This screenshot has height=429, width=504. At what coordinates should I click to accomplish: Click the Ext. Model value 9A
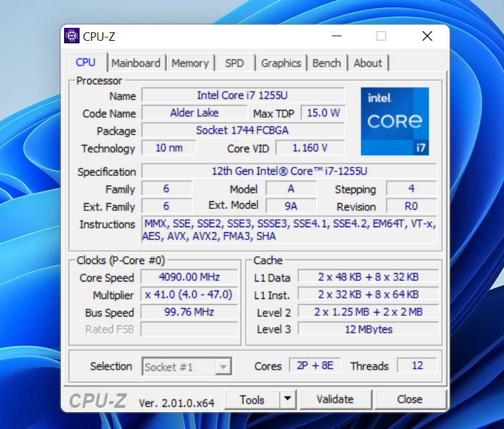[291, 206]
